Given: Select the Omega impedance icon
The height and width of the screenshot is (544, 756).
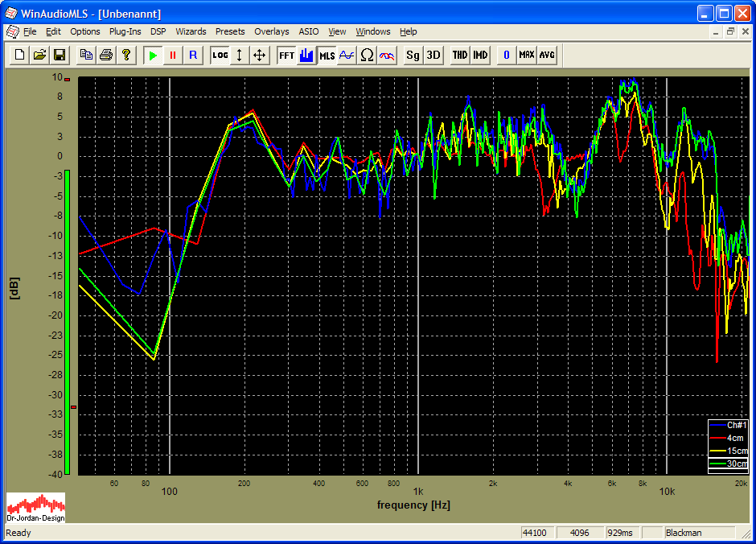Looking at the screenshot, I should (367, 55).
